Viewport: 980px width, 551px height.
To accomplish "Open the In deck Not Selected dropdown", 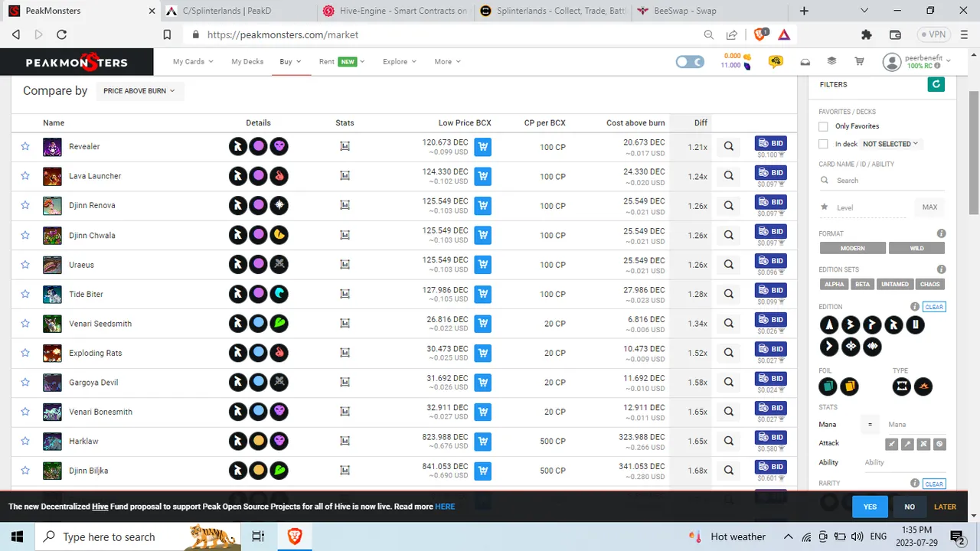I will coord(890,144).
